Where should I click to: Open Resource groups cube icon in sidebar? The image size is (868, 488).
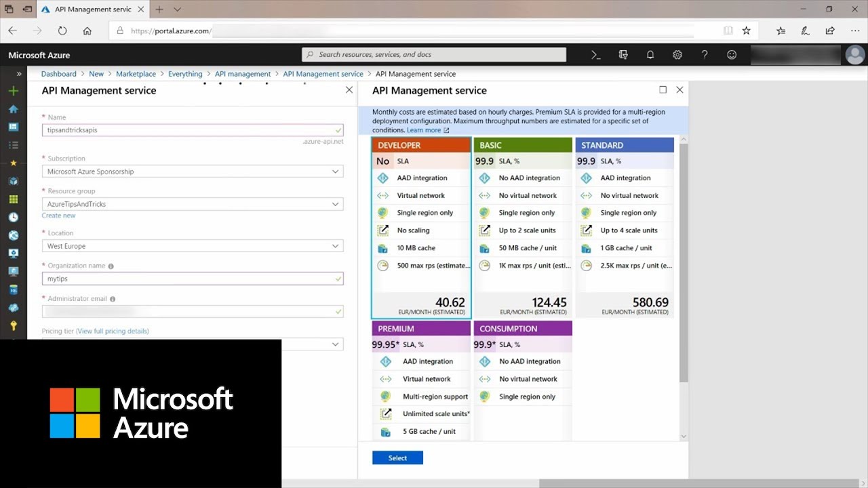coord(14,181)
